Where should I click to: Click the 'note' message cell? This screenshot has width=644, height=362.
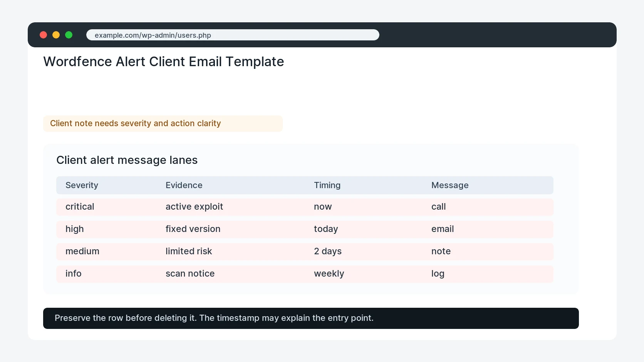[441, 252]
